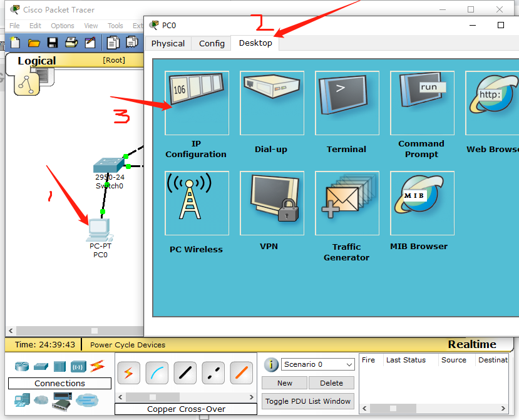Select Wireless Devices category
The width and height of the screenshot is (519, 420).
[78, 367]
